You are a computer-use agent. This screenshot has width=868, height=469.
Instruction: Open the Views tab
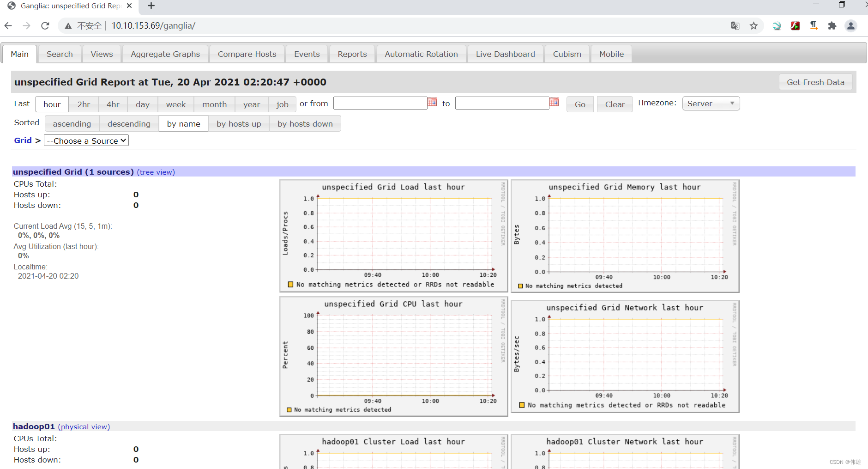[x=102, y=54]
